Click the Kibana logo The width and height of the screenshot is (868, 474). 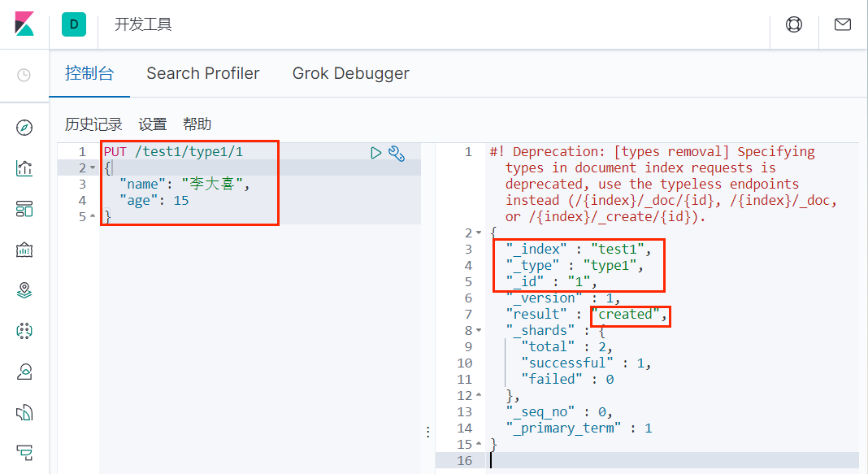coord(24,24)
